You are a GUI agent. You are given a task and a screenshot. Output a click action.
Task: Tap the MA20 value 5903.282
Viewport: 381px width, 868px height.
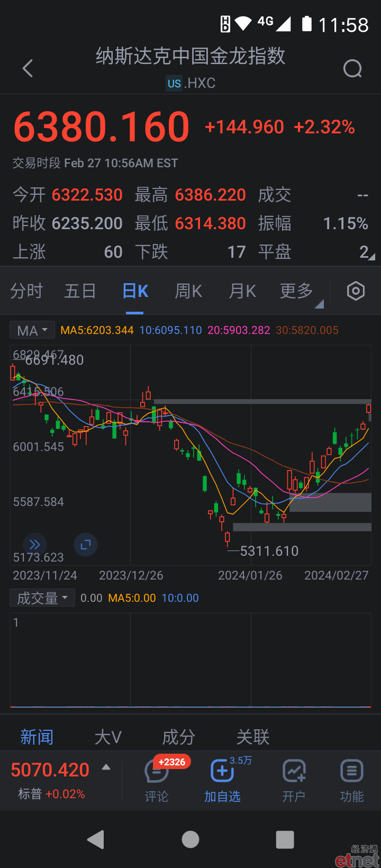point(239,330)
